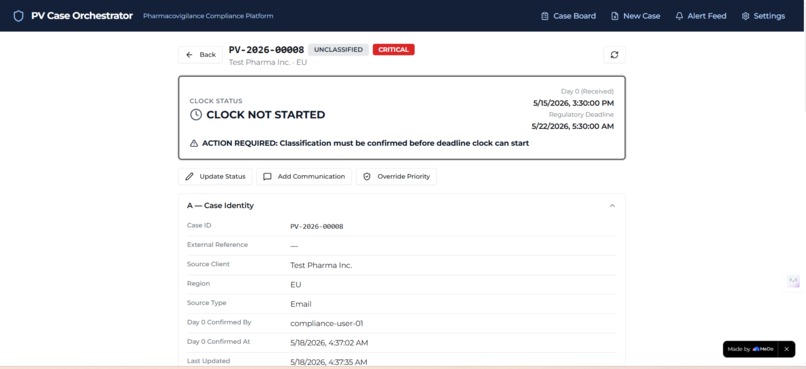Click the subtitle Test Pharma Inc. - EU
Viewport: 806px width, 369px height.
point(268,62)
